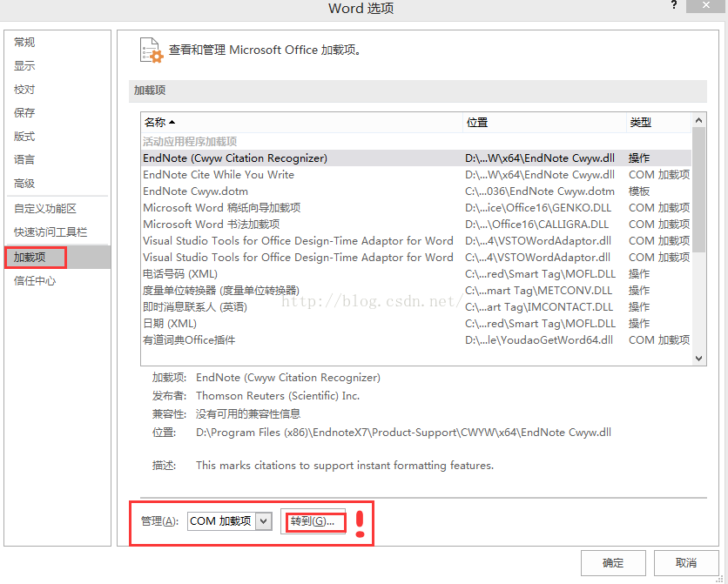Select the EndNote Cwyw.dotm row

coord(416,191)
